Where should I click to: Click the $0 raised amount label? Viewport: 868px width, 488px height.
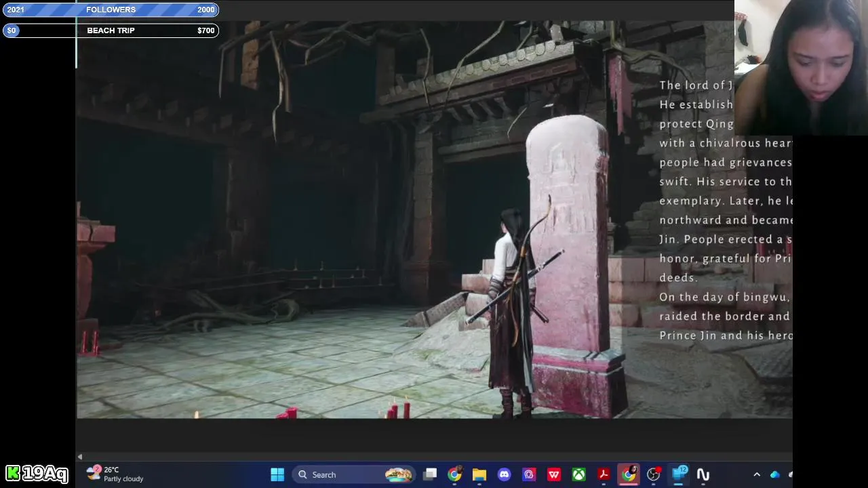(x=12, y=30)
